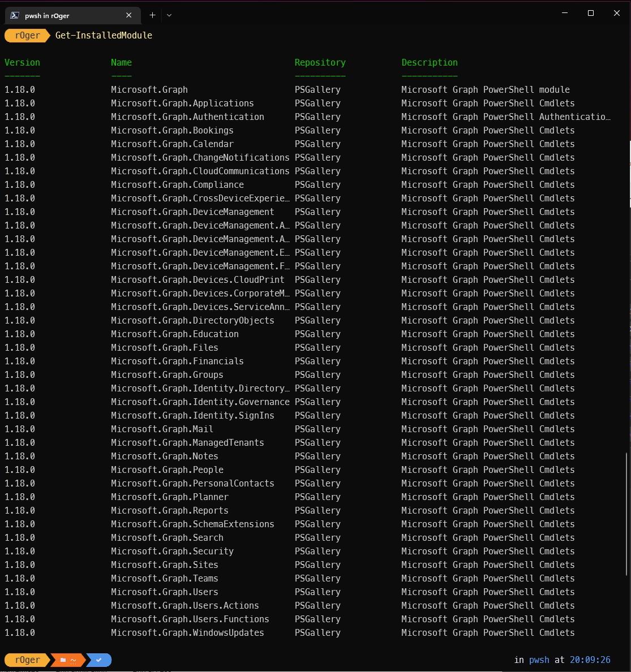Expand the truncated Authentication description text
Screen dimensions: 631x672
tap(505, 117)
